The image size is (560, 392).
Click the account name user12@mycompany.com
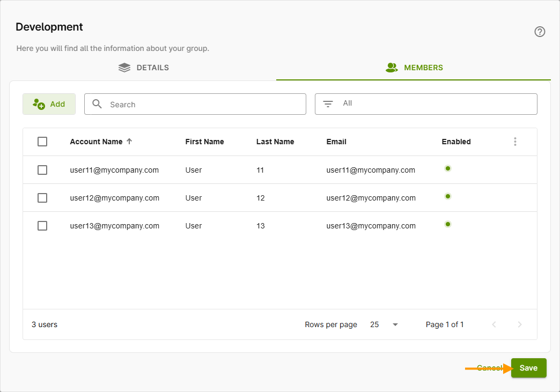(x=115, y=198)
